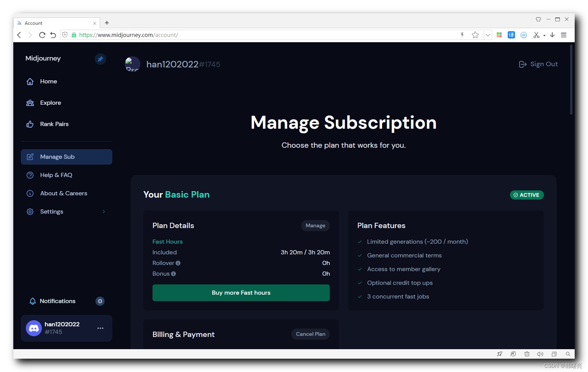Click the Cancel Plan button

tap(311, 334)
